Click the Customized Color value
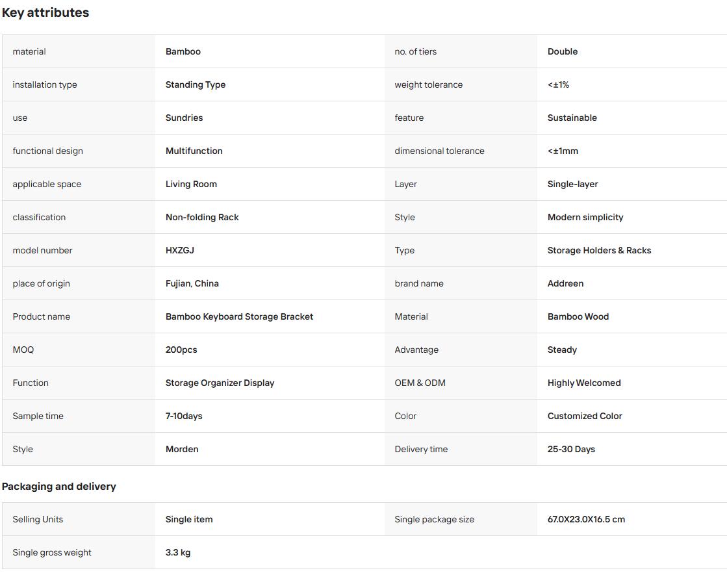 (585, 416)
